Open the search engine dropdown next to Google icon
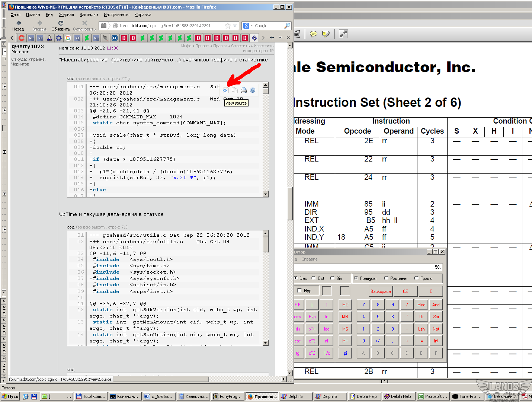 click(x=251, y=26)
